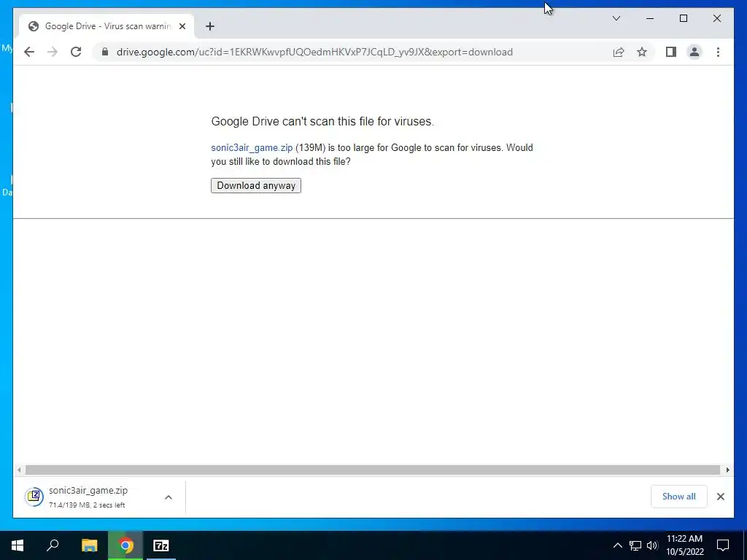Go back to the previous page
Viewport: 747px width, 560px height.
click(x=29, y=52)
